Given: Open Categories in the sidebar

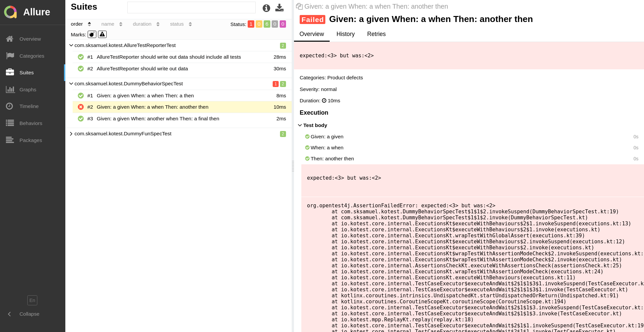Looking at the screenshot, I should pyautogui.click(x=32, y=56).
